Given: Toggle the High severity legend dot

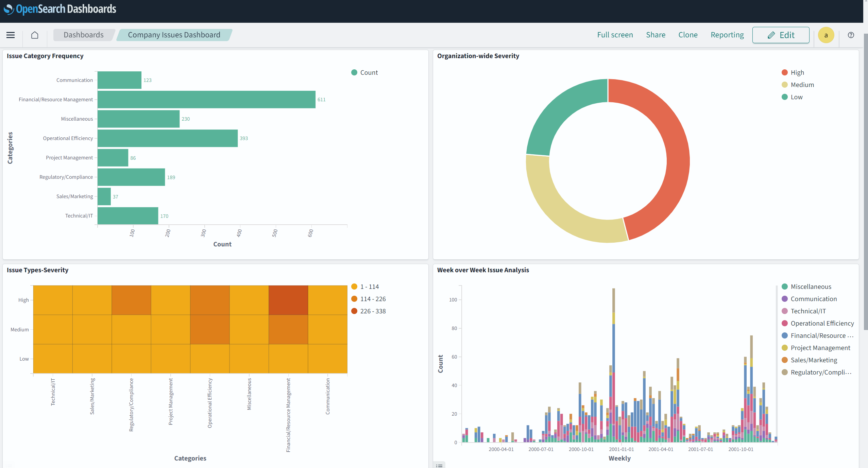Looking at the screenshot, I should [785, 72].
